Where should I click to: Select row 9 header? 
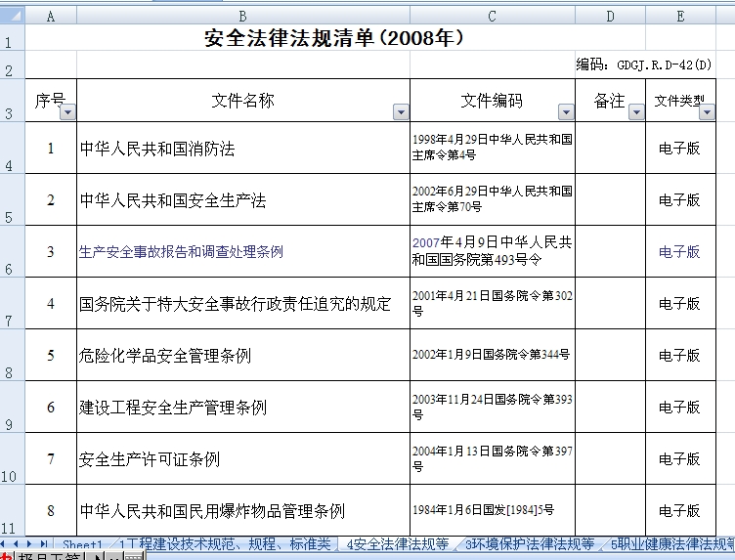[x=12, y=407]
